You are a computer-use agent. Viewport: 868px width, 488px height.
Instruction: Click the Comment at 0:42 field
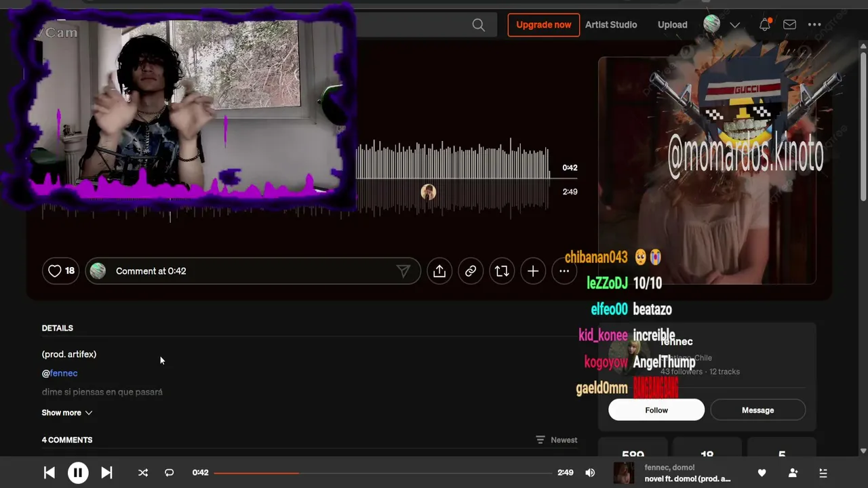pyautogui.click(x=252, y=271)
